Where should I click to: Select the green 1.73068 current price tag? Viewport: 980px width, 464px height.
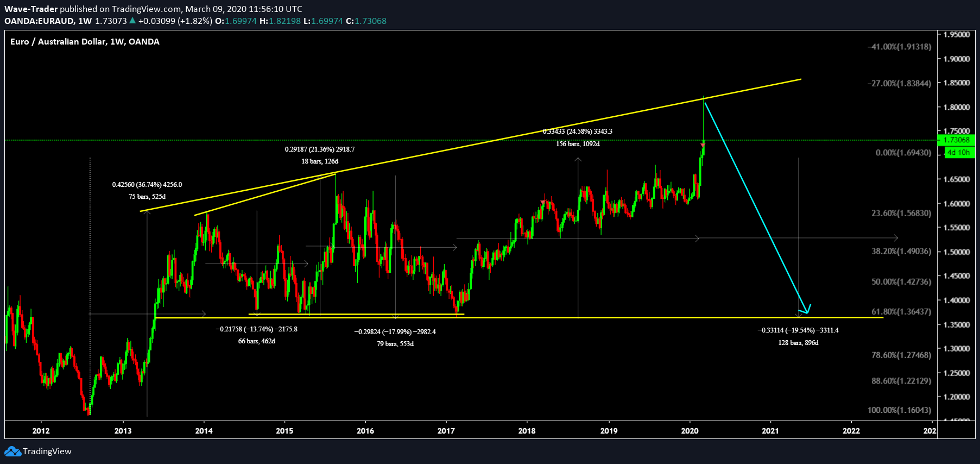tap(956, 140)
